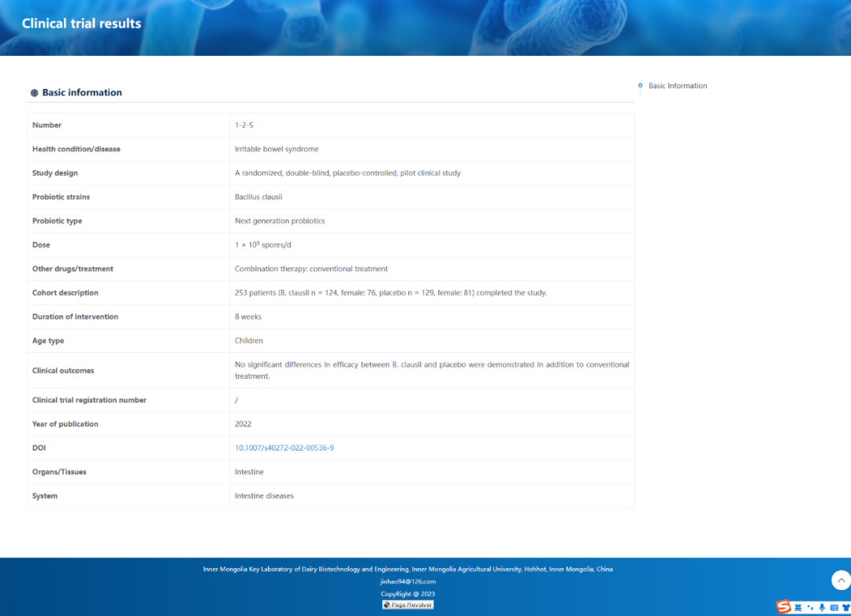This screenshot has width=851, height=616.
Task: Click the Children age type value
Action: [x=248, y=340]
